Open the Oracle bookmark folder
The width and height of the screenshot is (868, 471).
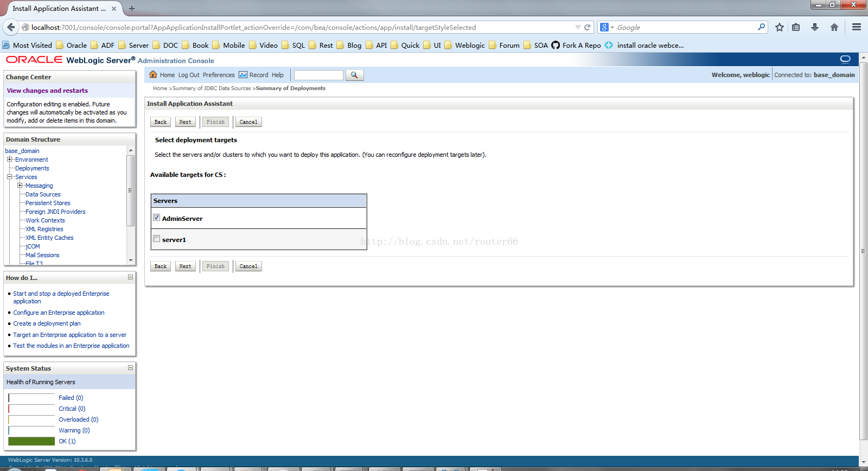pos(71,45)
